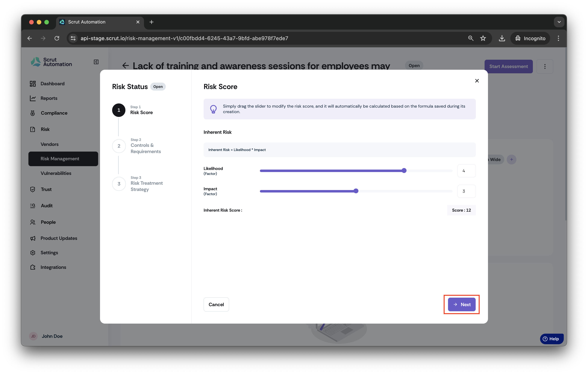Click the Open status badge in modal

click(x=158, y=86)
